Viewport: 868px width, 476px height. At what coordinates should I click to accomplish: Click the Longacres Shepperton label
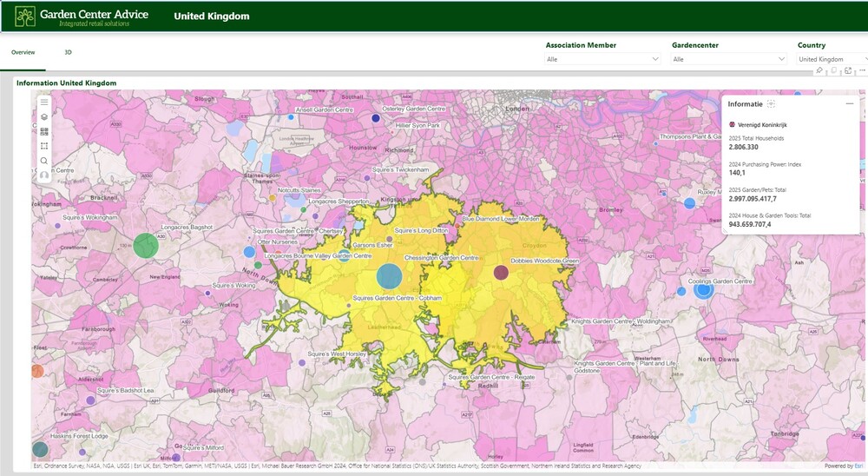[339, 202]
